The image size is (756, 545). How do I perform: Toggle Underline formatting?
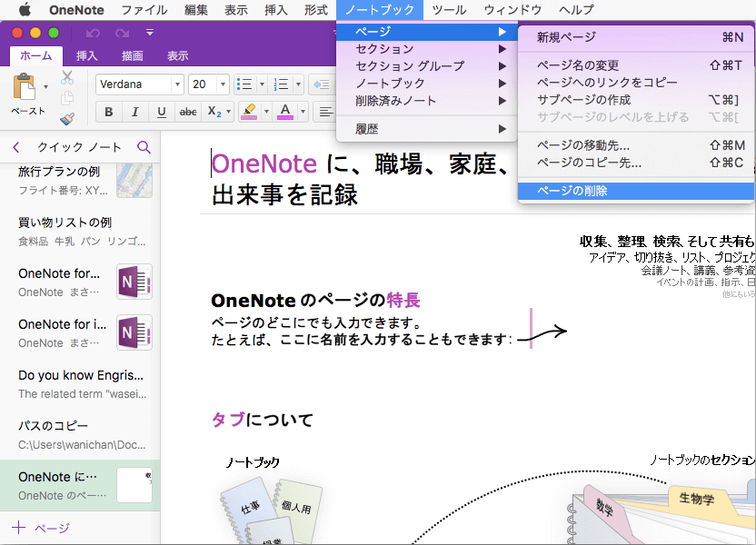(162, 112)
